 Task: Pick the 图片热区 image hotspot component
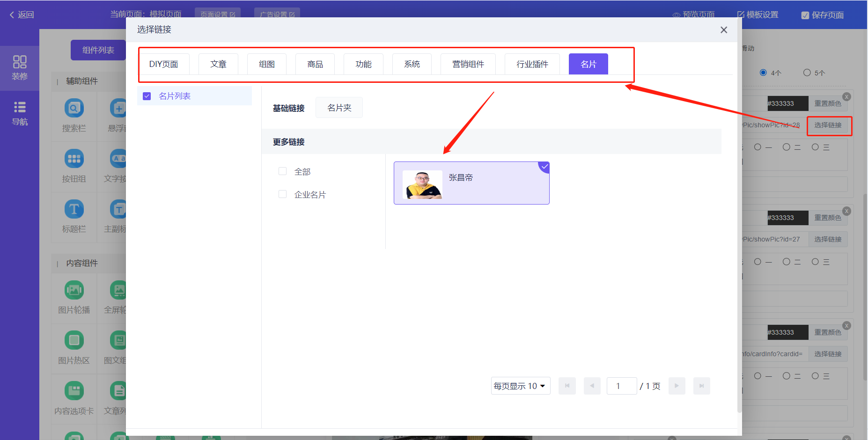point(74,340)
